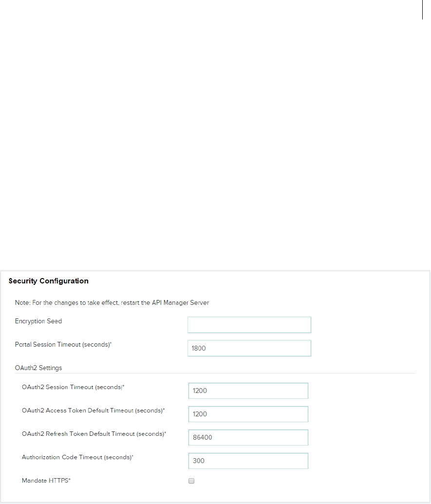The height and width of the screenshot is (504, 431).
Task: Click the Authorization Code Timeout input field
Action: tap(248, 461)
